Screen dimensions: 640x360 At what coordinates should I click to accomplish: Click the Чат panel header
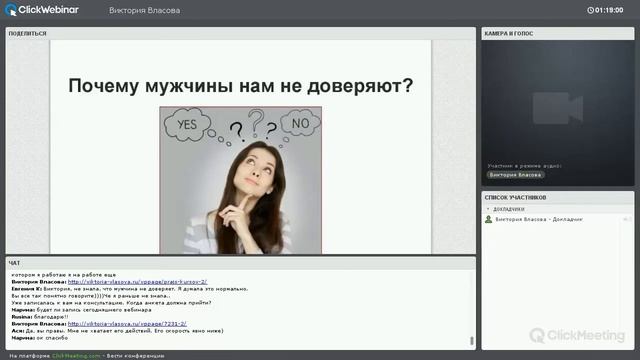[x=241, y=263]
